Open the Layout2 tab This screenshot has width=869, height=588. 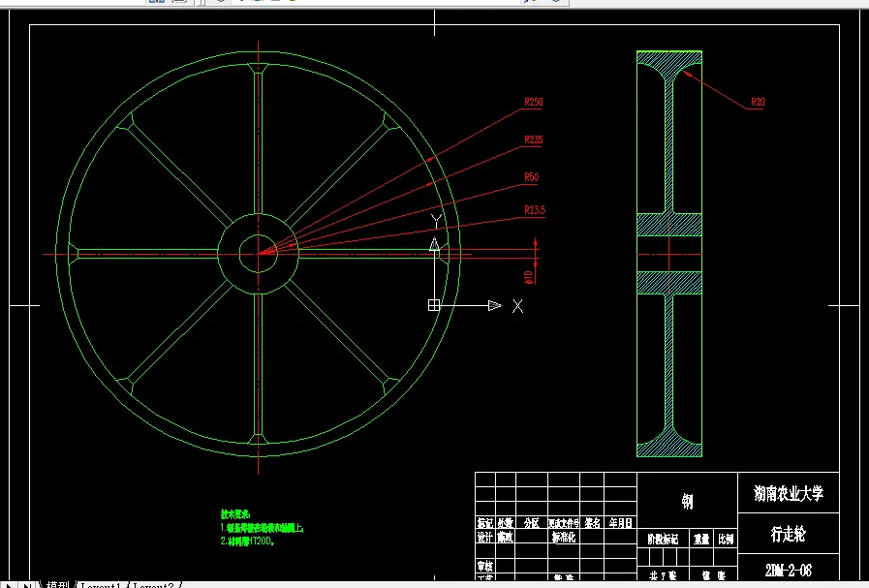click(153, 585)
